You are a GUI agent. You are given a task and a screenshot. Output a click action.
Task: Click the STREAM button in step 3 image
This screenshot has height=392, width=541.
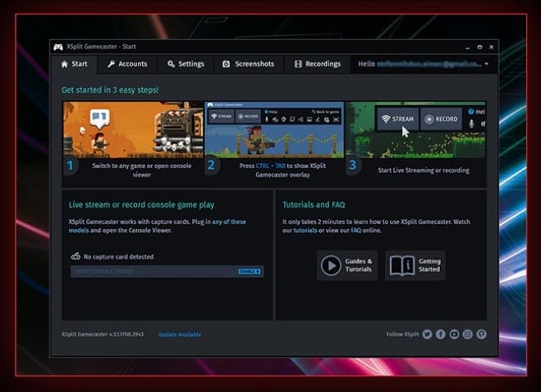(x=398, y=119)
